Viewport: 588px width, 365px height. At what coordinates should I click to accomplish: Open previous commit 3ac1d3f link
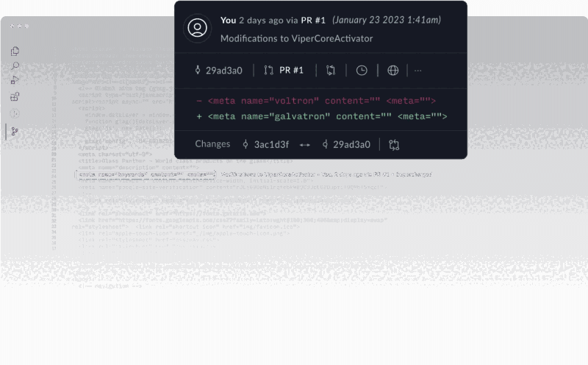[271, 144]
